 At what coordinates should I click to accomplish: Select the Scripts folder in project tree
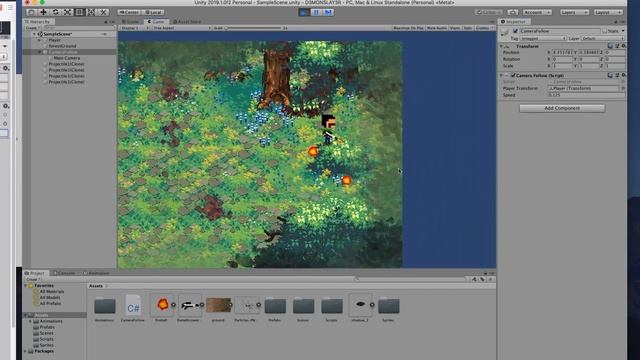click(46, 339)
